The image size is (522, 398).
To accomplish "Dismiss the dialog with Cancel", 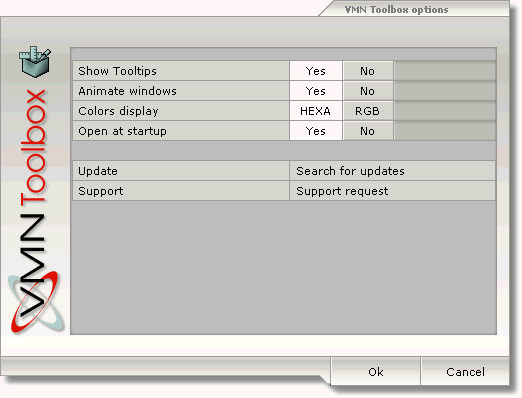I will click(x=465, y=371).
